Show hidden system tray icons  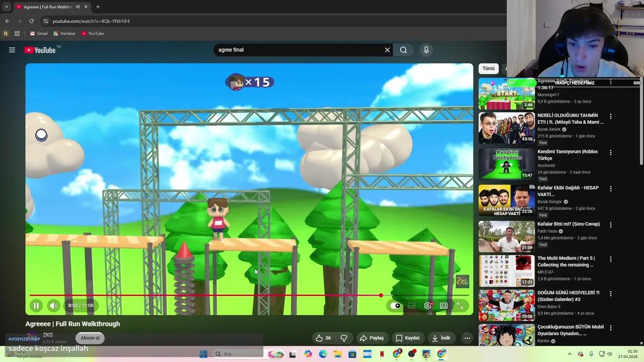click(x=570, y=354)
